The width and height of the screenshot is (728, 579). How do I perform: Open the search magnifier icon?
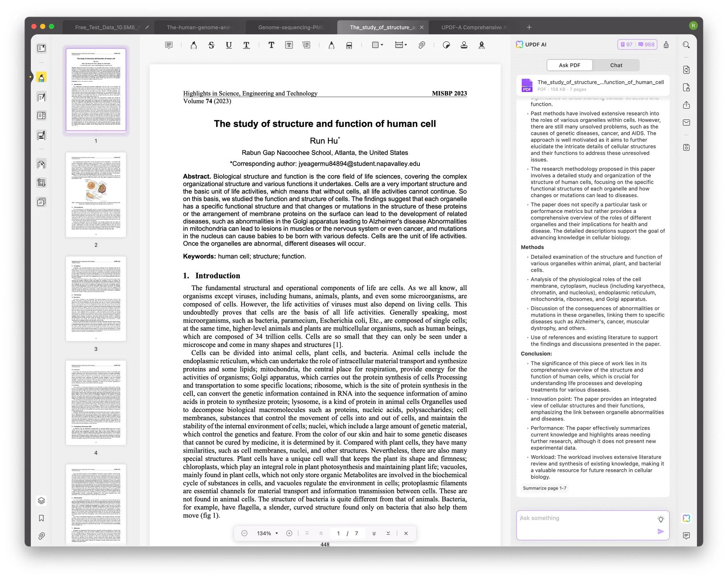click(x=686, y=45)
